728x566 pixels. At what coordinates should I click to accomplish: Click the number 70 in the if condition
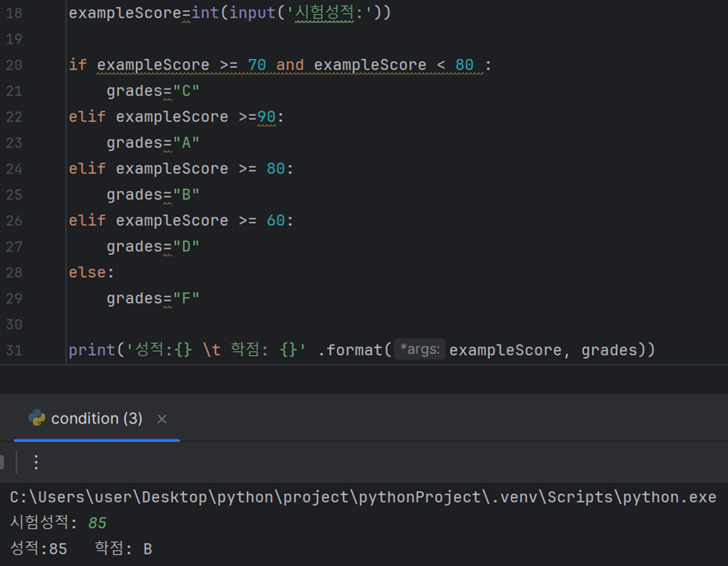(x=257, y=65)
